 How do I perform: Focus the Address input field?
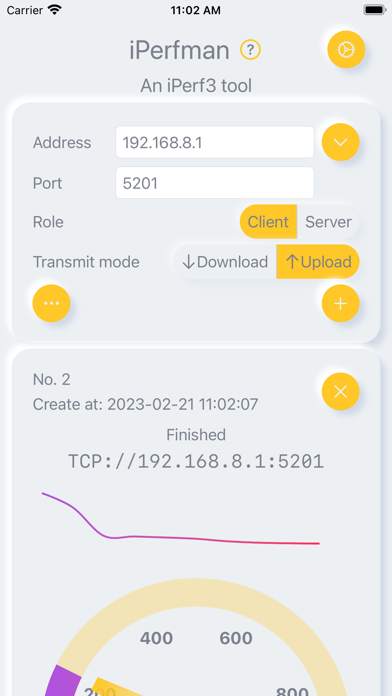point(215,142)
